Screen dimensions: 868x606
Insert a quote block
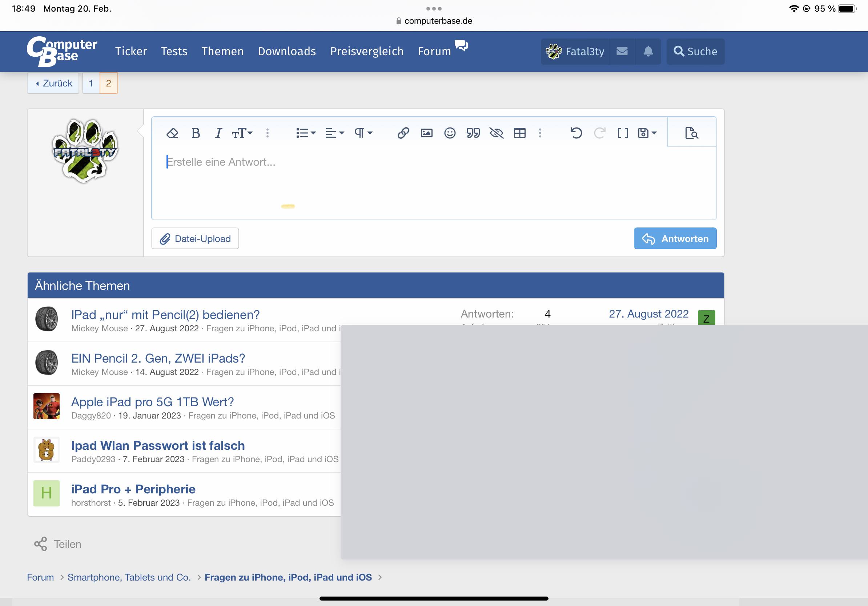point(473,133)
